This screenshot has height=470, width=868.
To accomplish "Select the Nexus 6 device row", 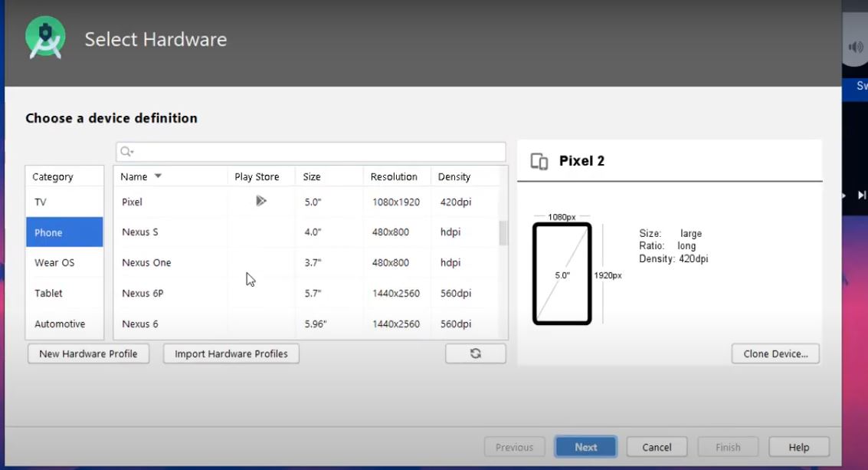I will point(306,324).
